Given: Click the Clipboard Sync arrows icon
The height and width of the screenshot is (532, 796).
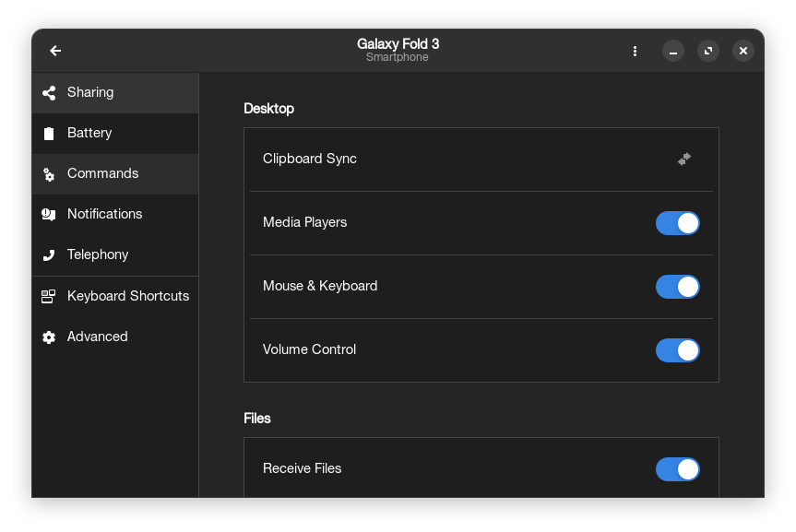Looking at the screenshot, I should point(683,159).
